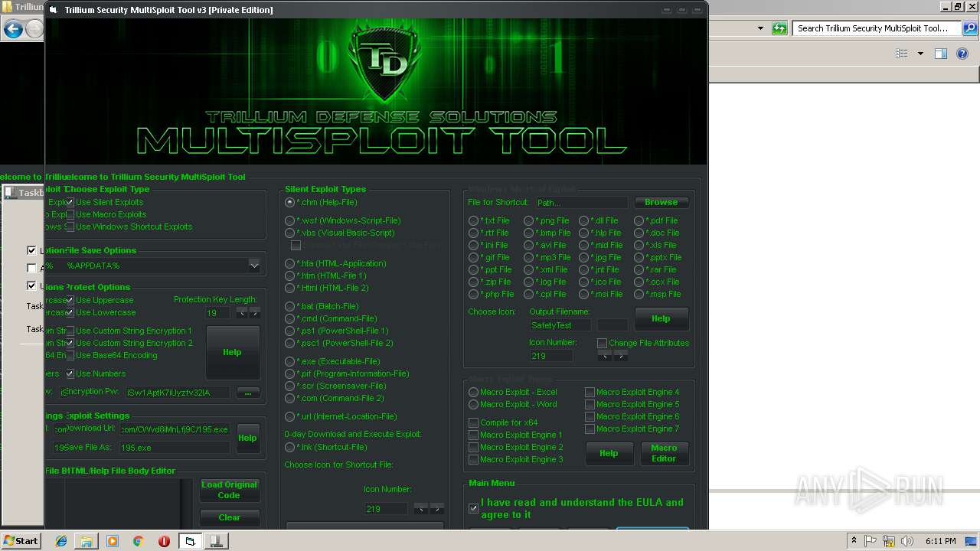This screenshot has height=551, width=980.
Task: Toggle Use Windows Shortcut Exploits checkbox
Action: point(70,227)
